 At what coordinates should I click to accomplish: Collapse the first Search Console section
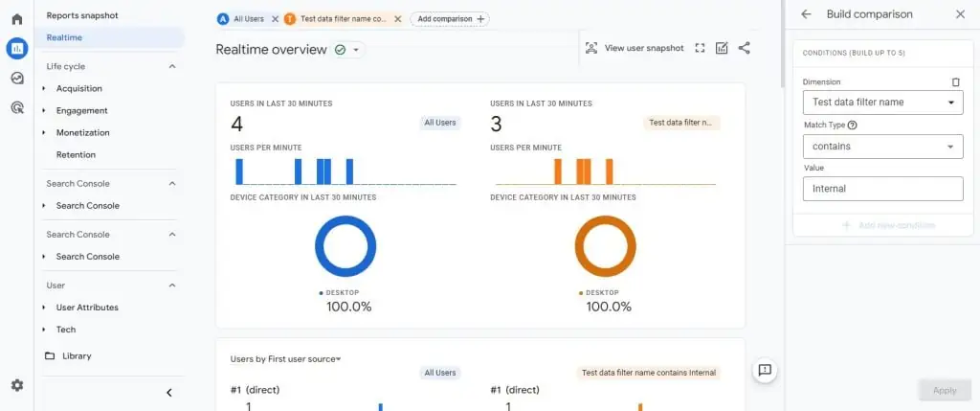(172, 183)
